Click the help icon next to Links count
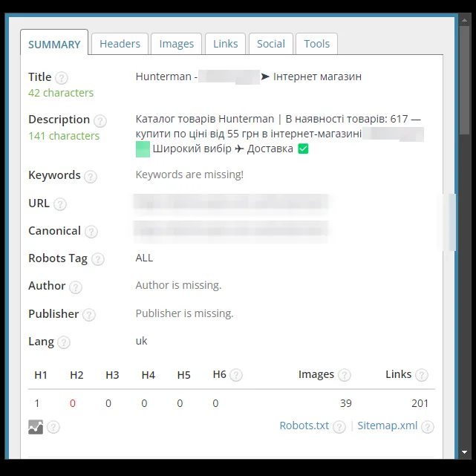This screenshot has width=476, height=476. coord(422,375)
